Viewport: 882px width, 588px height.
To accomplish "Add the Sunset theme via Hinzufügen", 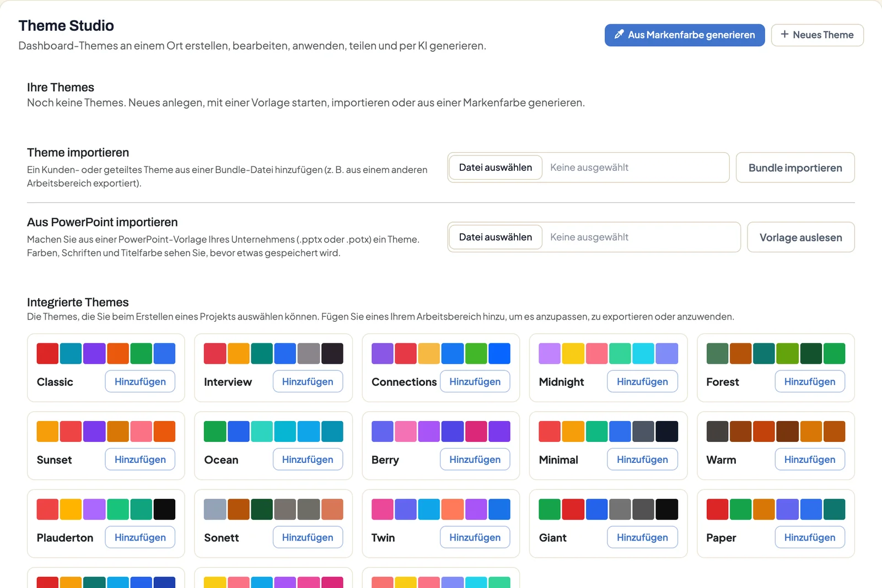I will coord(140,459).
